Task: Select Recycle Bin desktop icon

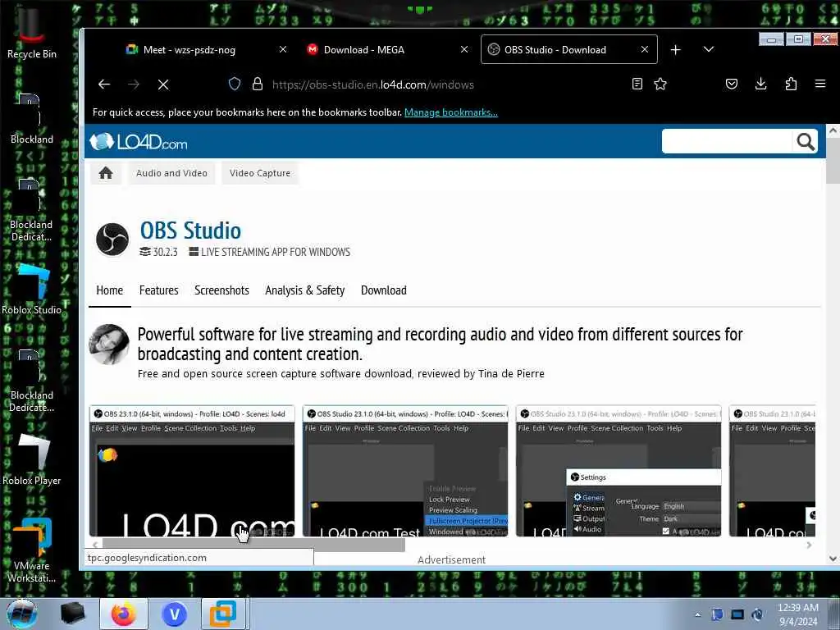Action: (x=32, y=32)
